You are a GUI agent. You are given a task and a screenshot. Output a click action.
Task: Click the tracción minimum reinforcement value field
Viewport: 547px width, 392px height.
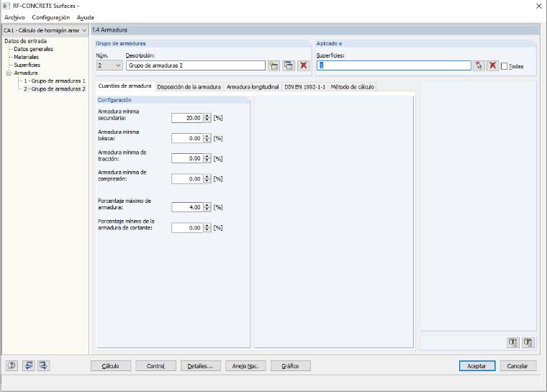(187, 159)
